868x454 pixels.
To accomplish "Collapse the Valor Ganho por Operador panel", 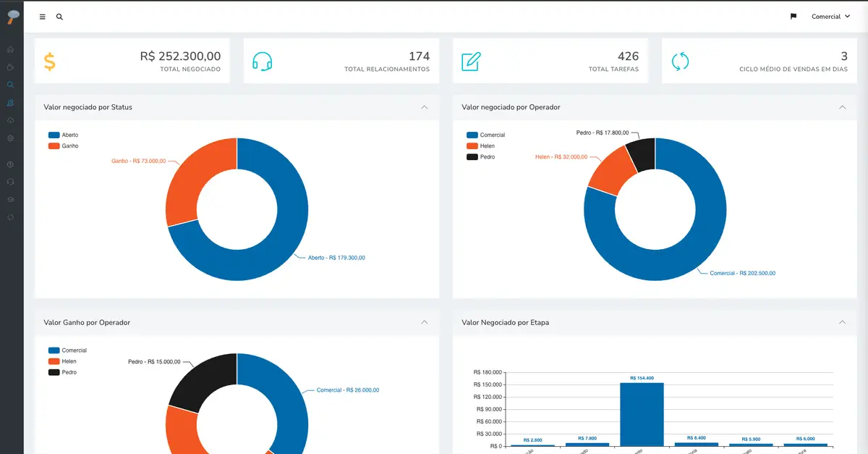I will point(425,322).
